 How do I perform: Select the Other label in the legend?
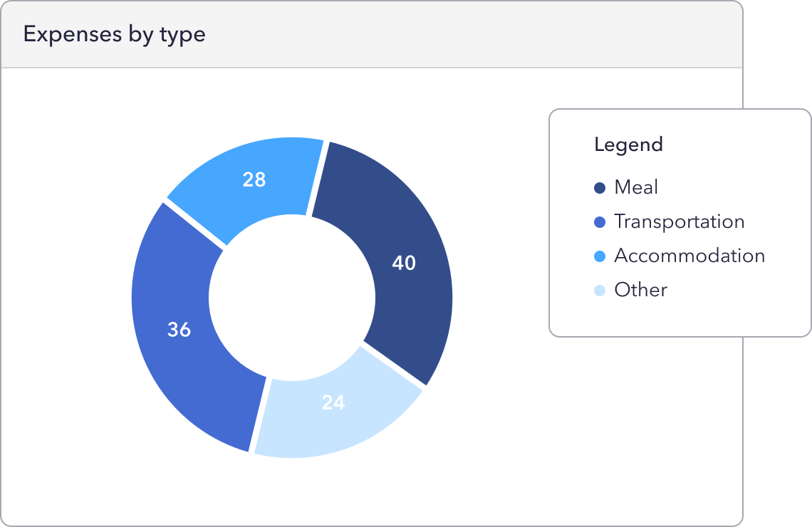pyautogui.click(x=640, y=290)
